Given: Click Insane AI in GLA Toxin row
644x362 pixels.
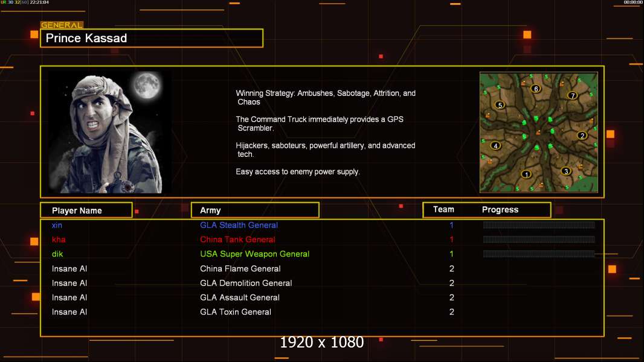Looking at the screenshot, I should click(x=69, y=311).
